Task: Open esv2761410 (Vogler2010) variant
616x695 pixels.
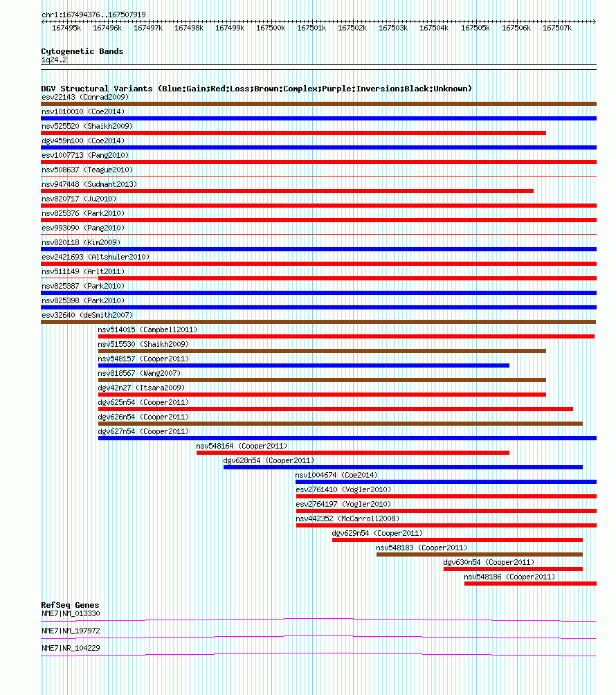Action: (x=343, y=490)
